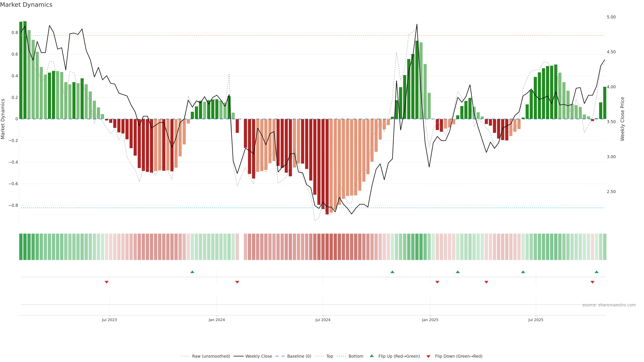Click green Flip Up triangle just before Jul 2025
This screenshot has width=644, height=362.
coord(523,272)
